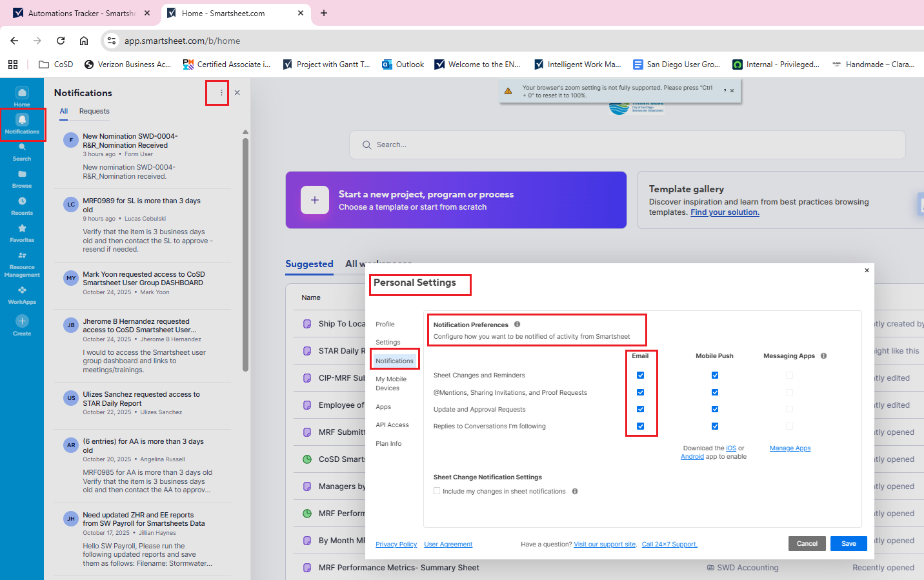Screen dimensions: 924x580
Task: Click Call 24x7 Support link
Action: [669, 544]
